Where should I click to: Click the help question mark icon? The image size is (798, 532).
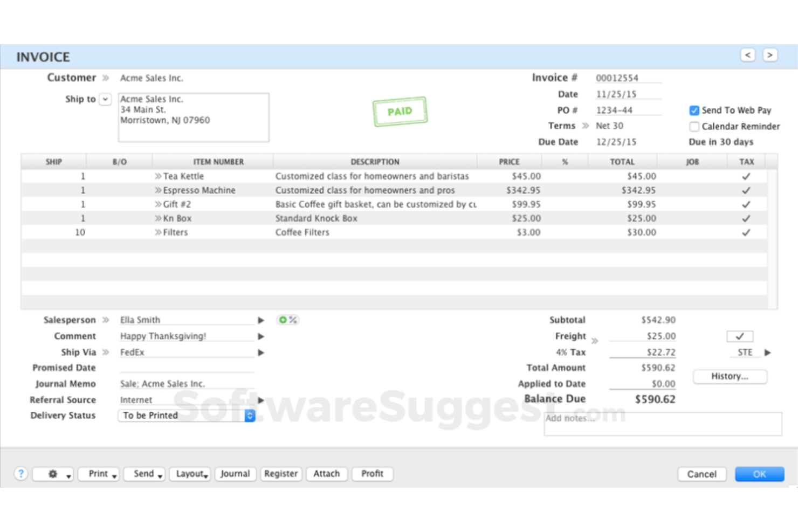coord(20,474)
